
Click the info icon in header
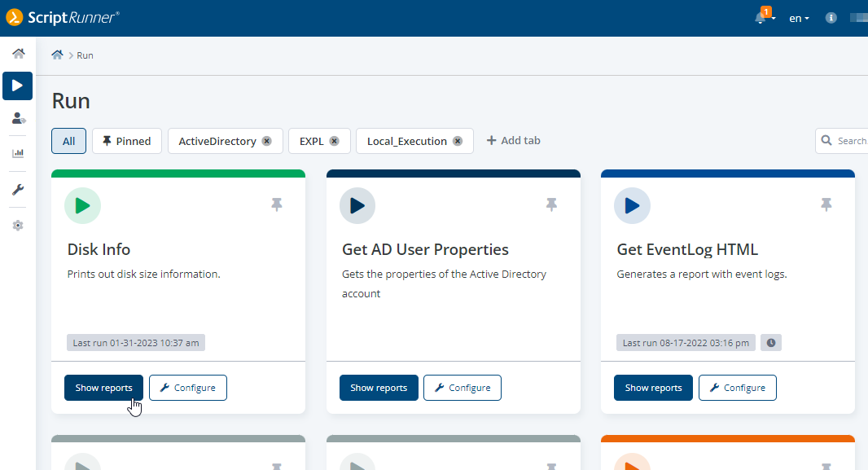point(831,18)
